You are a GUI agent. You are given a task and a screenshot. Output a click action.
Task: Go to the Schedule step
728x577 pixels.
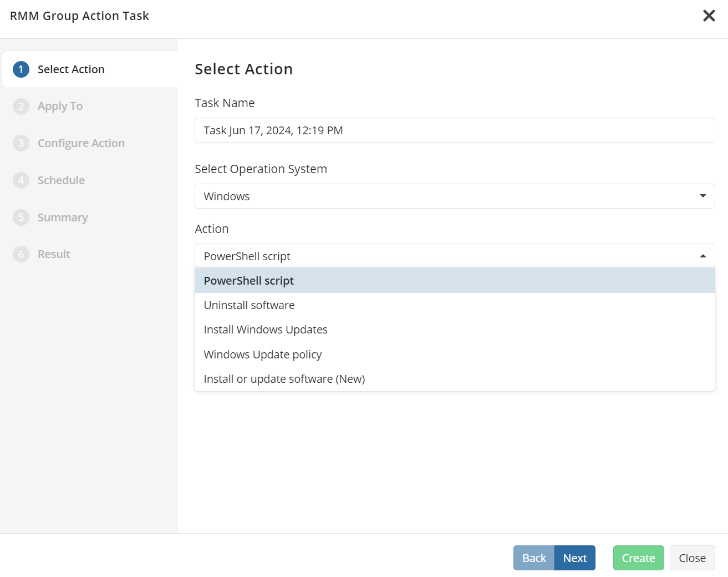61,180
